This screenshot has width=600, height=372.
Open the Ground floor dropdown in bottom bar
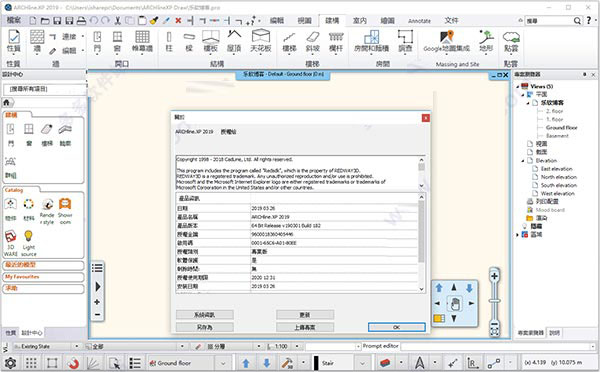223,363
